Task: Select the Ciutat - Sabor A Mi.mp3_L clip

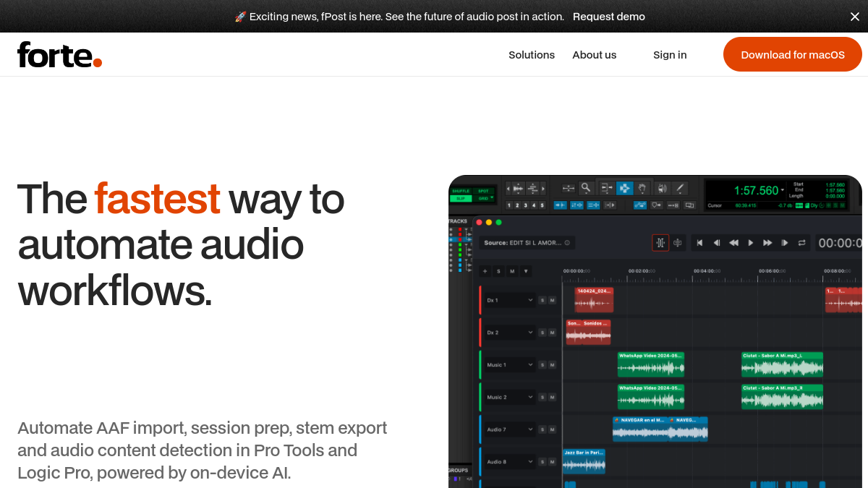Action: [x=782, y=364]
